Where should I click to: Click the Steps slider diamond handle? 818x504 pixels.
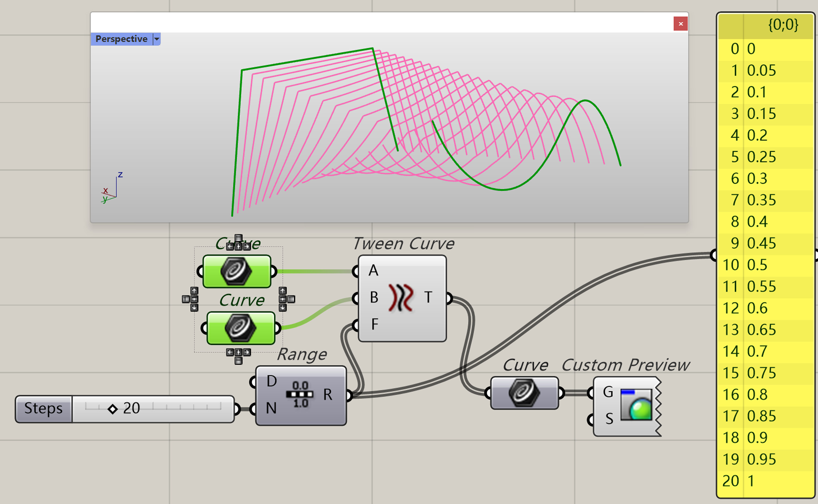click(113, 409)
